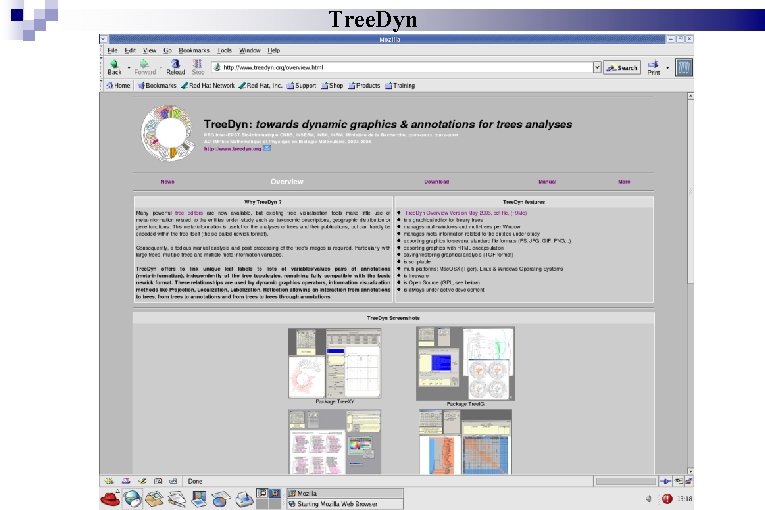Open the bottom-right TreeDyn screenshot thumbnail
The height and width of the screenshot is (510, 765).
coord(465,442)
